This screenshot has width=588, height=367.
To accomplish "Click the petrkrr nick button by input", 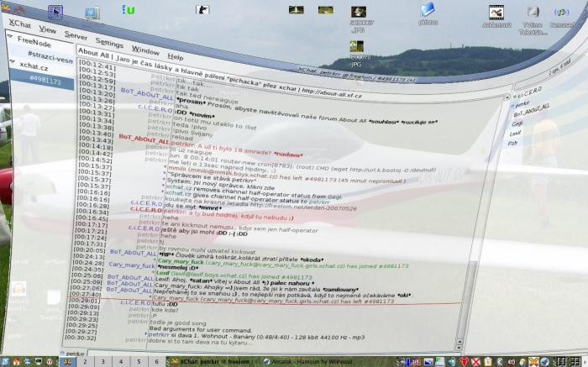I will click(74, 353).
